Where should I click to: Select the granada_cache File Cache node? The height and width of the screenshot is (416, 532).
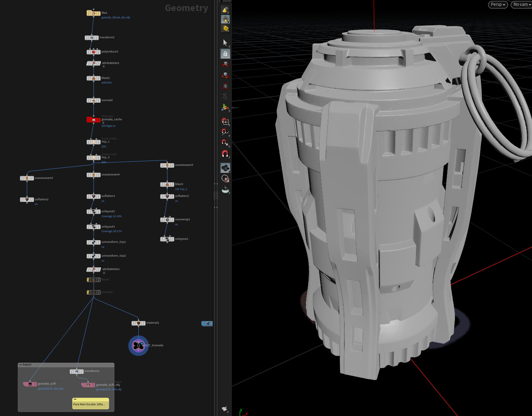pos(93,120)
